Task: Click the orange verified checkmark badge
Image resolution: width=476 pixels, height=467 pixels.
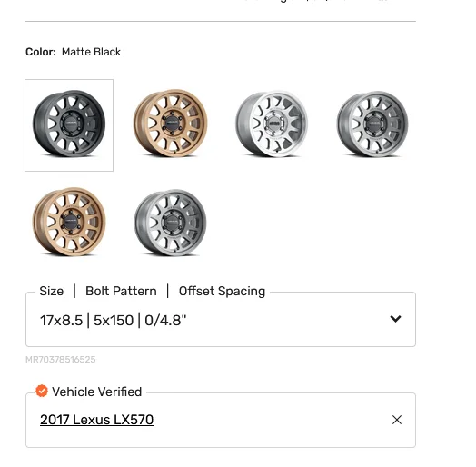Action: (42, 391)
